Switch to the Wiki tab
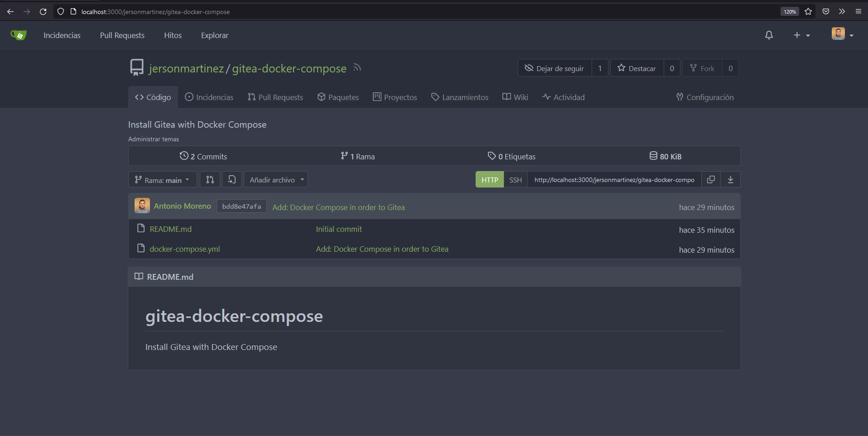 [x=515, y=97]
